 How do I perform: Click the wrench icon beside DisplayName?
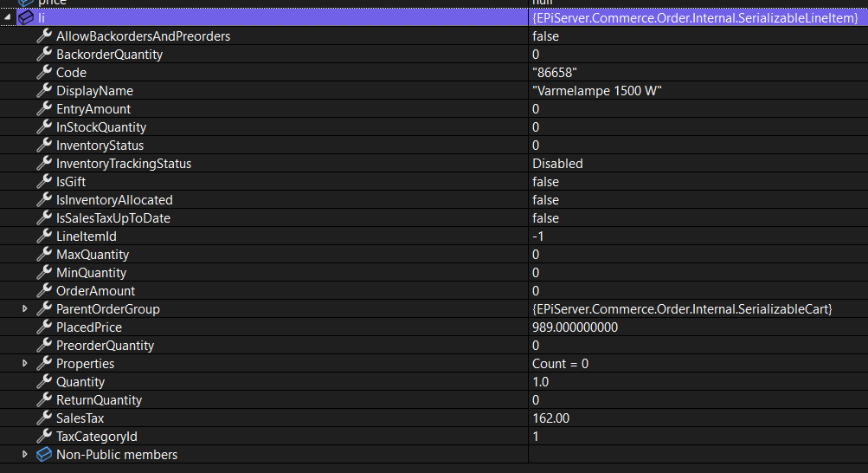(44, 91)
